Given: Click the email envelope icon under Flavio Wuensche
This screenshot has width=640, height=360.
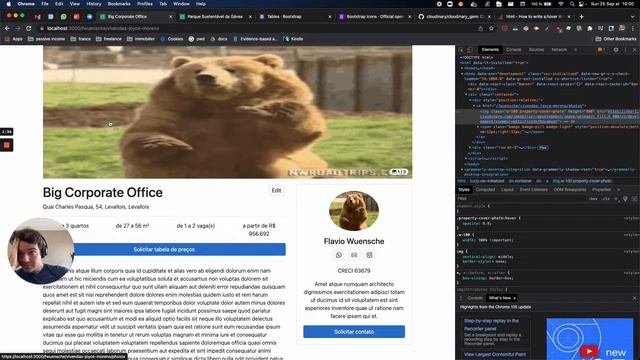Looking at the screenshot, I should pyautogui.click(x=354, y=255).
